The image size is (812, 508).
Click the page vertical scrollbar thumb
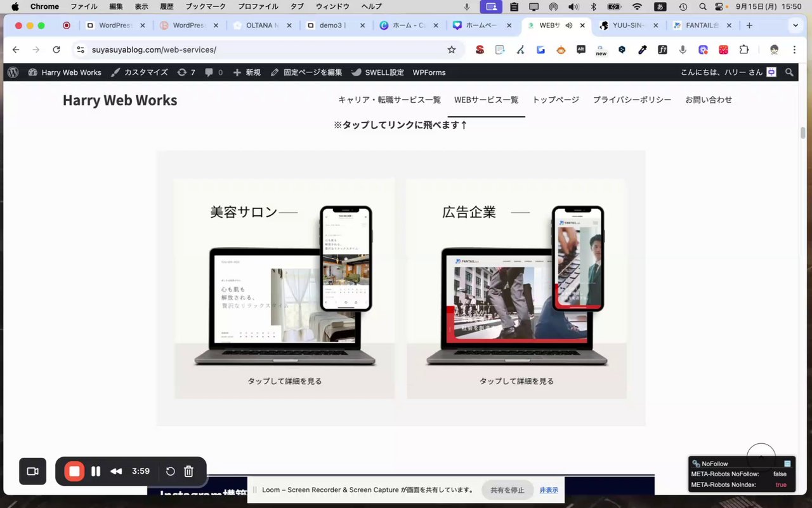[x=802, y=133]
